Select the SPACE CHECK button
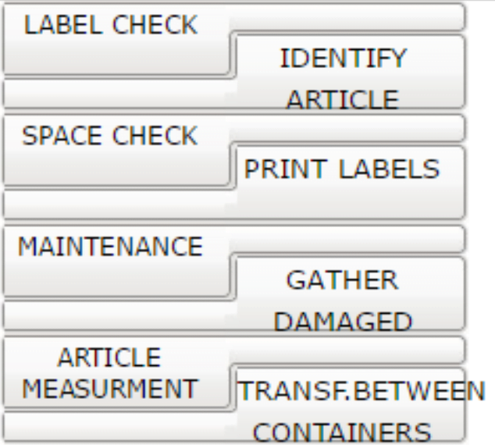This screenshot has width=495, height=448. pos(117,150)
